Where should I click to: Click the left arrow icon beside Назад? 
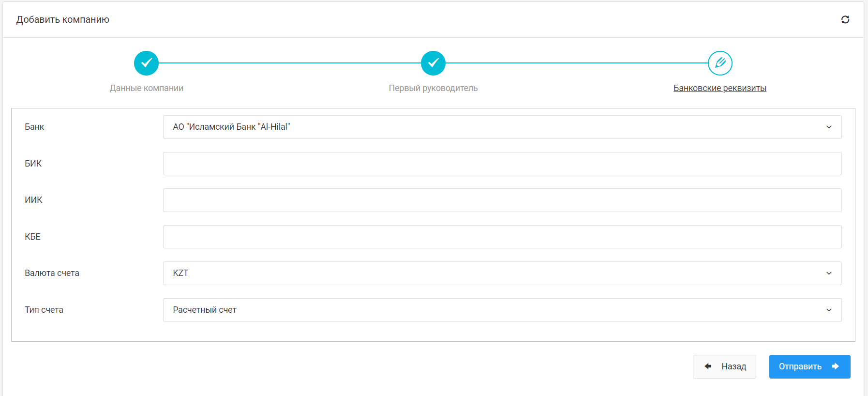pyautogui.click(x=708, y=366)
